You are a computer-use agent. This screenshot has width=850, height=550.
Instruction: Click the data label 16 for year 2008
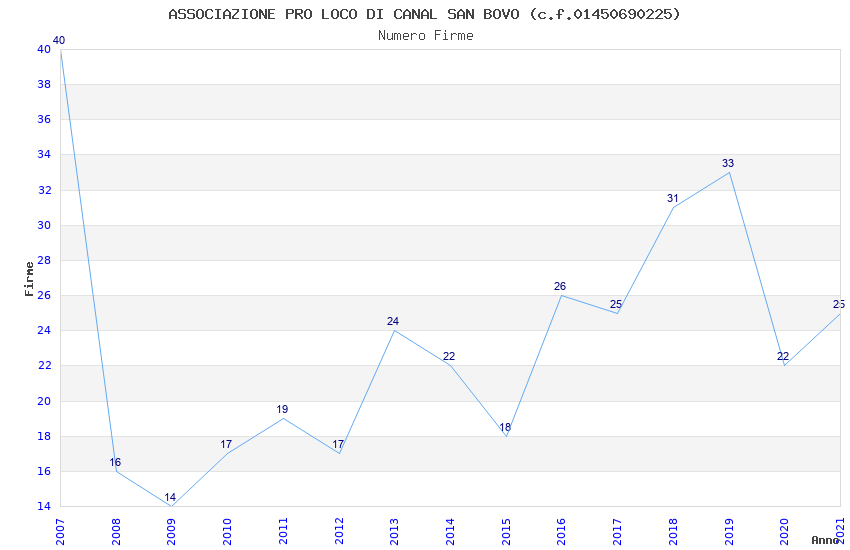point(115,462)
